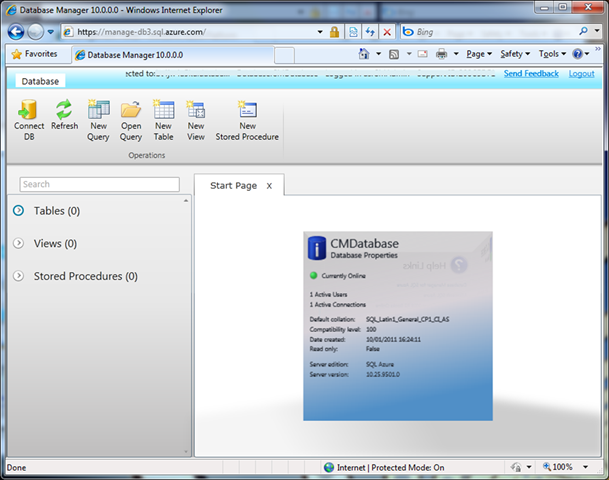Screen dimensions: 609x480
Task: Open the Safety menu
Action: (x=515, y=54)
